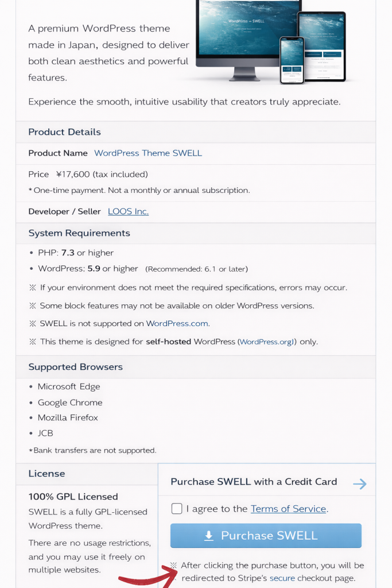Visit the LOOS Inc. seller page

coord(128,211)
